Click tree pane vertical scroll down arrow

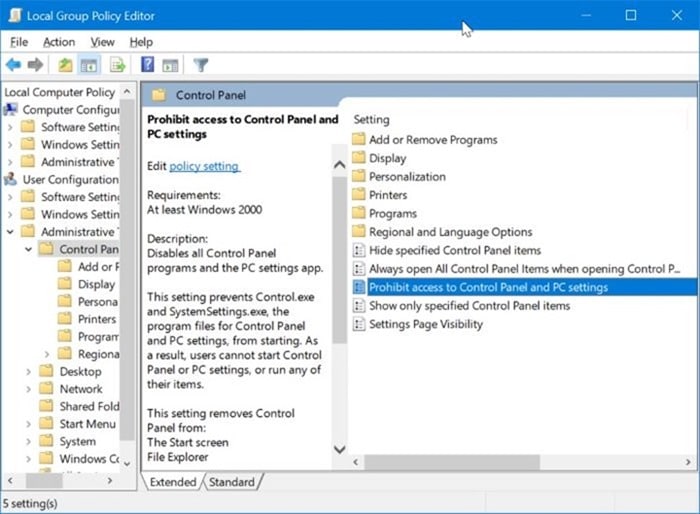tap(127, 464)
